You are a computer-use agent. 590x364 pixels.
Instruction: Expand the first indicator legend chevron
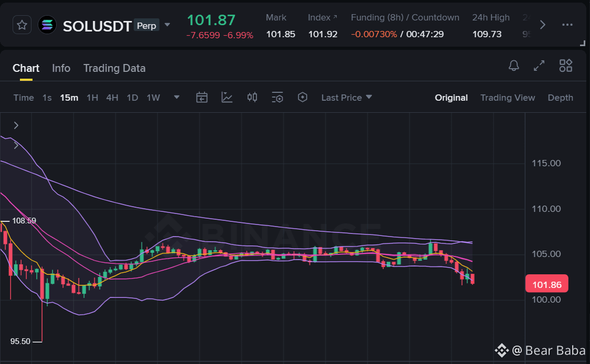click(16, 125)
